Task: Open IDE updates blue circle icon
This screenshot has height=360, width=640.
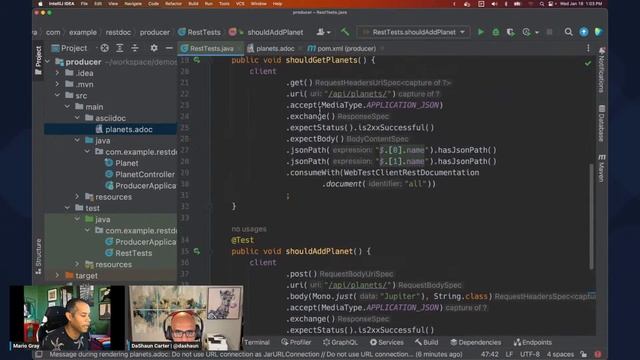Action: tap(584, 32)
